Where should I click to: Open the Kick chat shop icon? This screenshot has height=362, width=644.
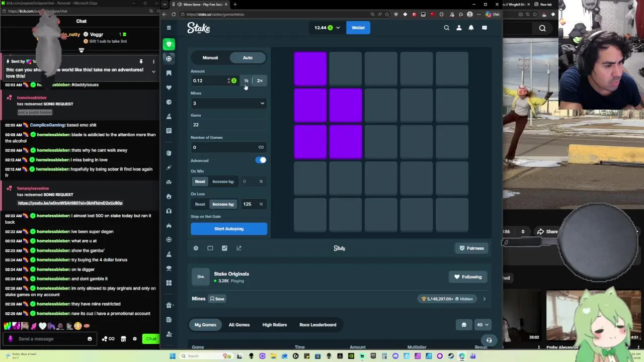pos(123,339)
